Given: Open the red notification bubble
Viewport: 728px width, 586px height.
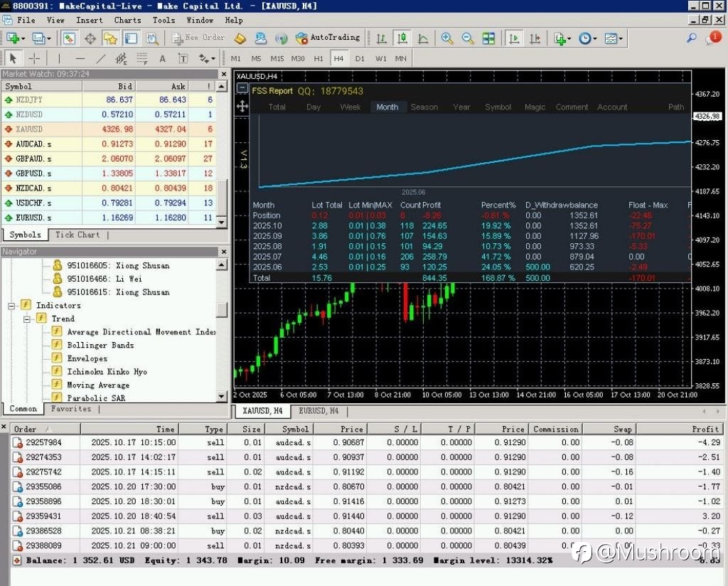Looking at the screenshot, I should click(x=714, y=37).
